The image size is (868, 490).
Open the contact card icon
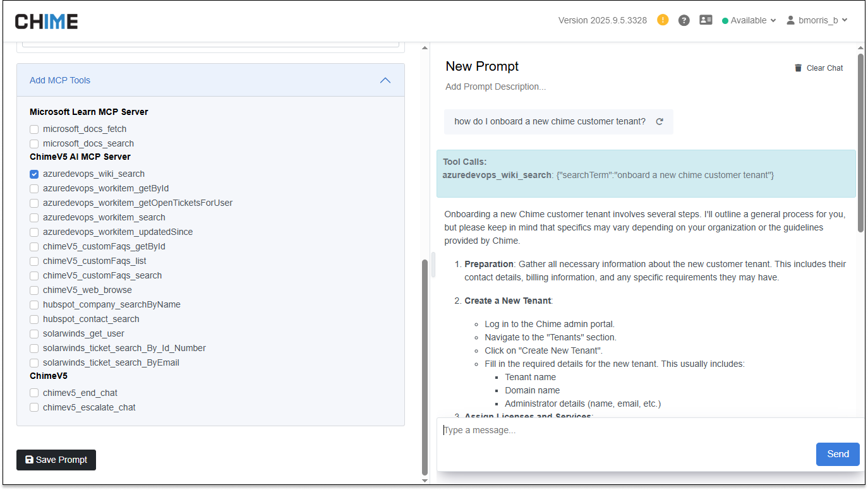pos(706,20)
